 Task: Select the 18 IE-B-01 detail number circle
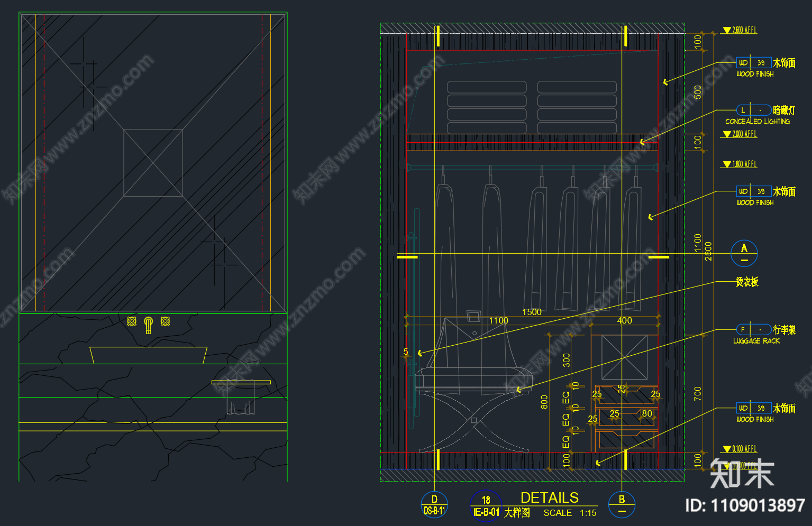(486, 506)
